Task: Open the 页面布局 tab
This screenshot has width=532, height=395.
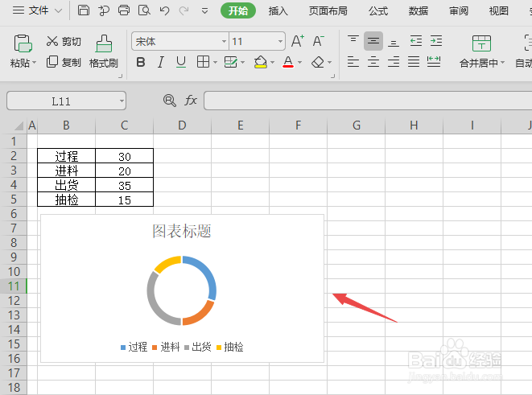Action: [328, 10]
